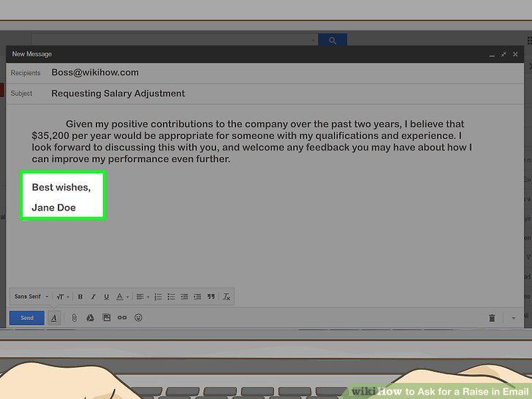532x399 pixels.
Task: Click the New Message title bar label
Action: 32,54
